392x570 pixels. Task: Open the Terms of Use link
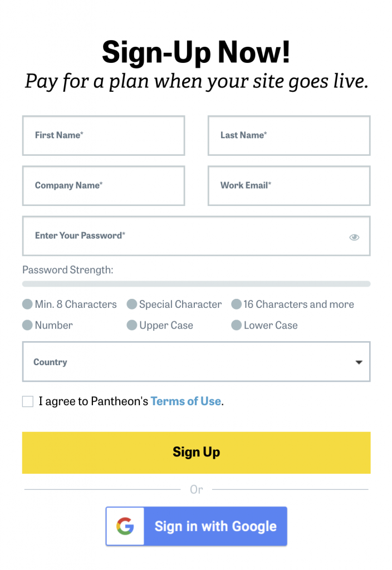(x=185, y=401)
